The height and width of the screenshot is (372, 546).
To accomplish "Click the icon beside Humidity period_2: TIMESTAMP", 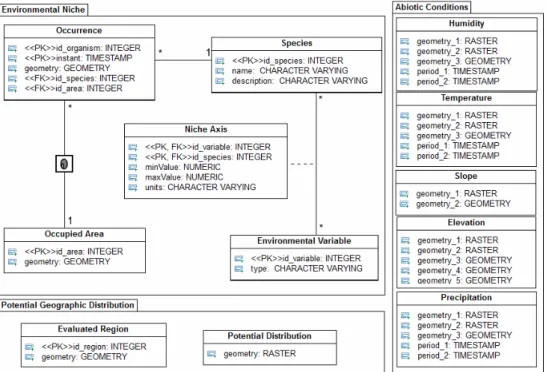I will [x=405, y=82].
